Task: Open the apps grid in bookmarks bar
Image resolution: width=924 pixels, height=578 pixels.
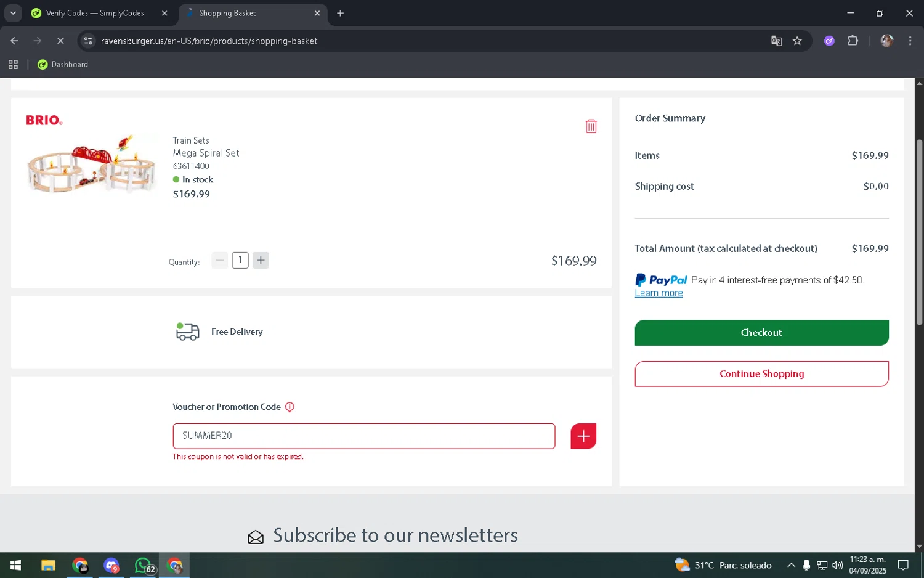Action: click(x=13, y=64)
